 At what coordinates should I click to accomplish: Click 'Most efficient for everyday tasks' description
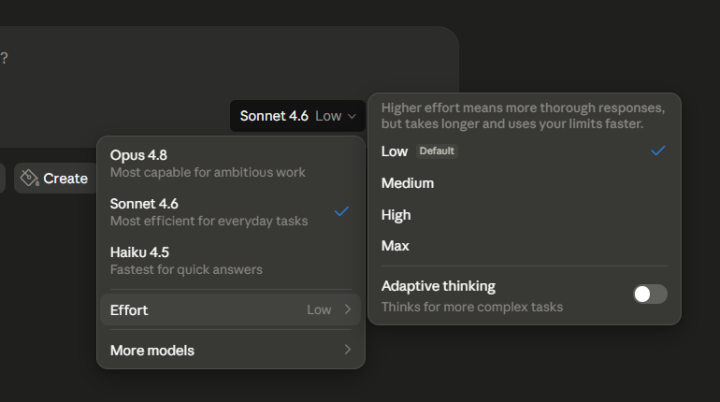pyautogui.click(x=209, y=221)
